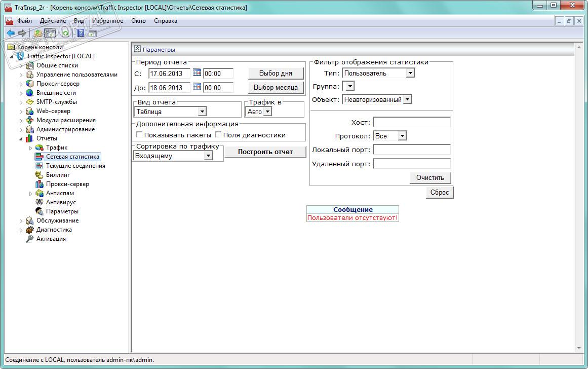Click the Администрирование icon in tree
588x369 pixels.
click(30, 129)
